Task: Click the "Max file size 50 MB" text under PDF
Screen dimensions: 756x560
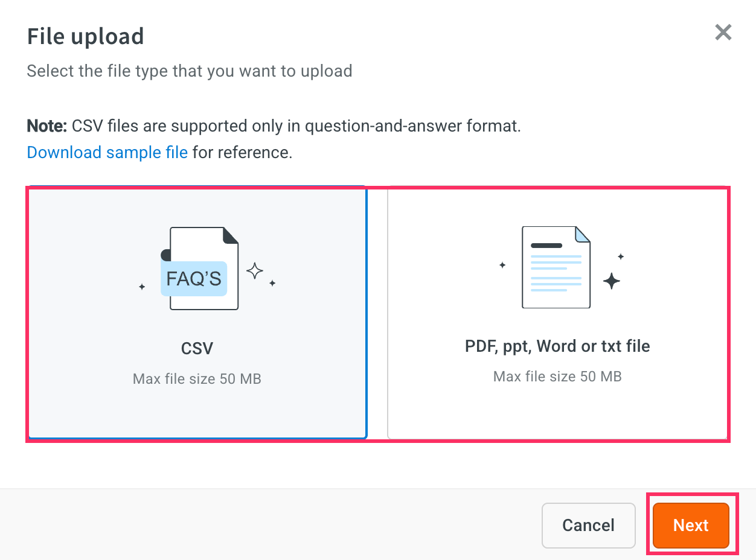Action: [557, 377]
